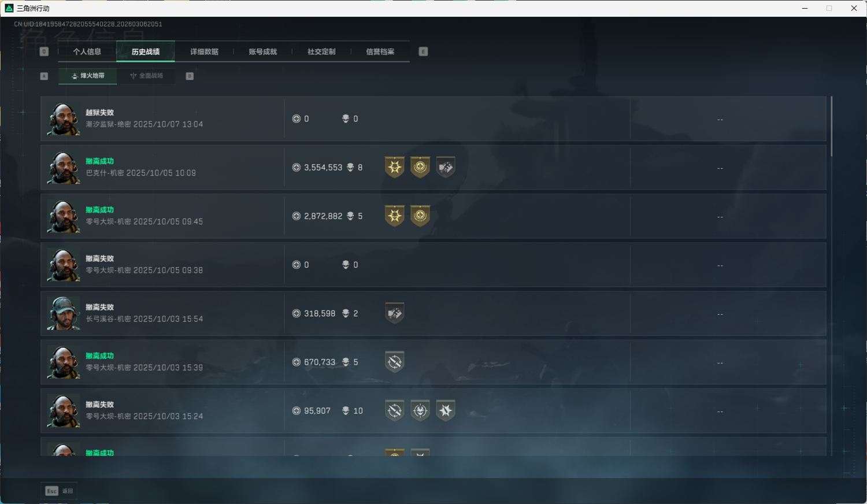Click the Esc 返回 button
This screenshot has width=867, height=504.
pyautogui.click(x=59, y=491)
